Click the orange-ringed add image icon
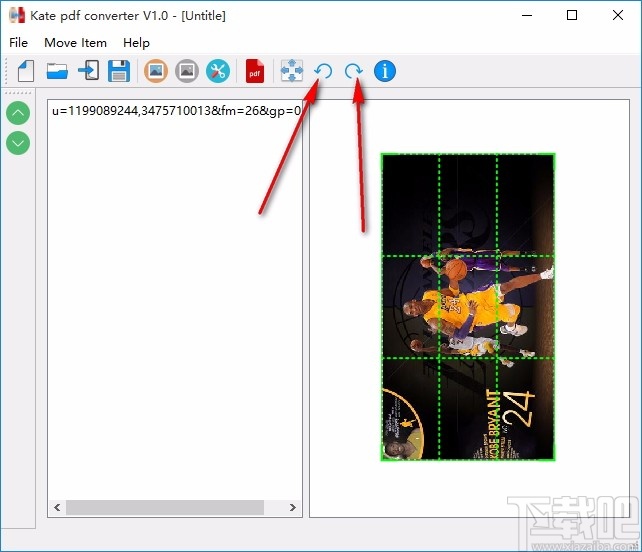 [x=156, y=71]
